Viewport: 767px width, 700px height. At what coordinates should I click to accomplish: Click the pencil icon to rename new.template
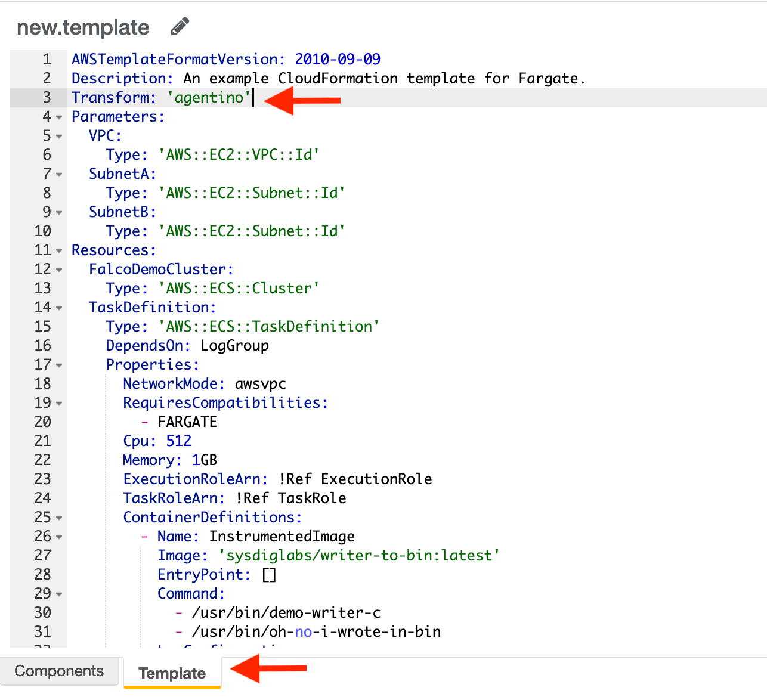tap(180, 26)
